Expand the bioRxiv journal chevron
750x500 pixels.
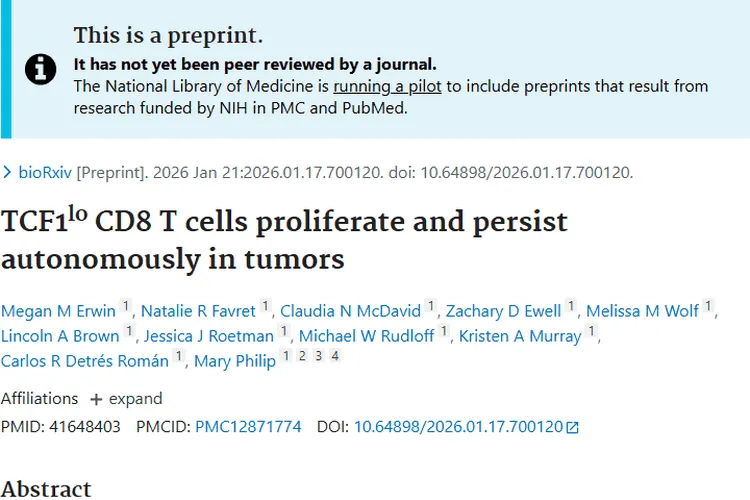tap(8, 172)
